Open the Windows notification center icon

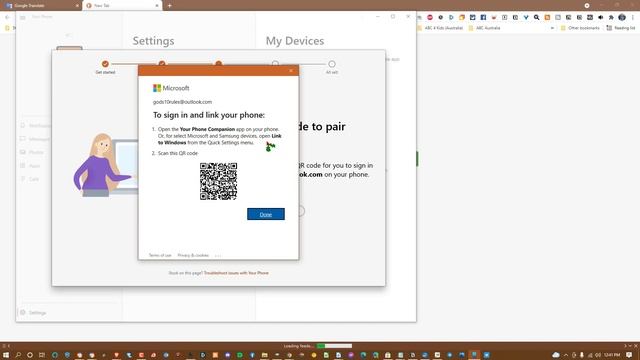point(629,355)
